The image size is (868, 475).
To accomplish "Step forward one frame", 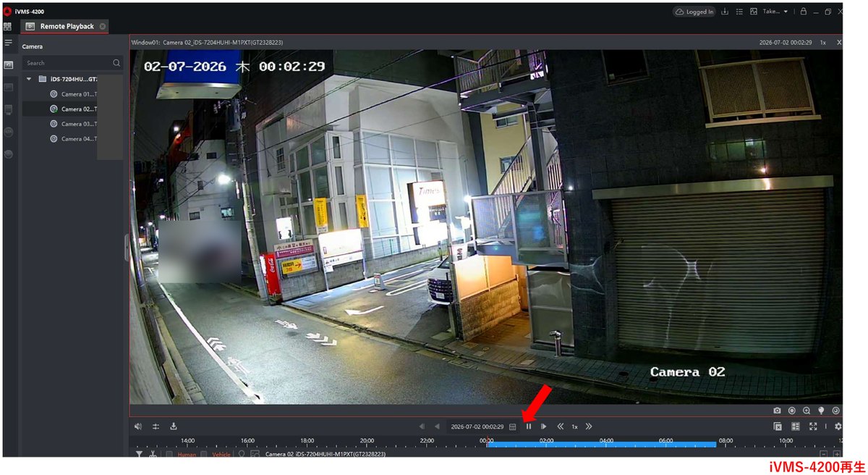I will 543,426.
